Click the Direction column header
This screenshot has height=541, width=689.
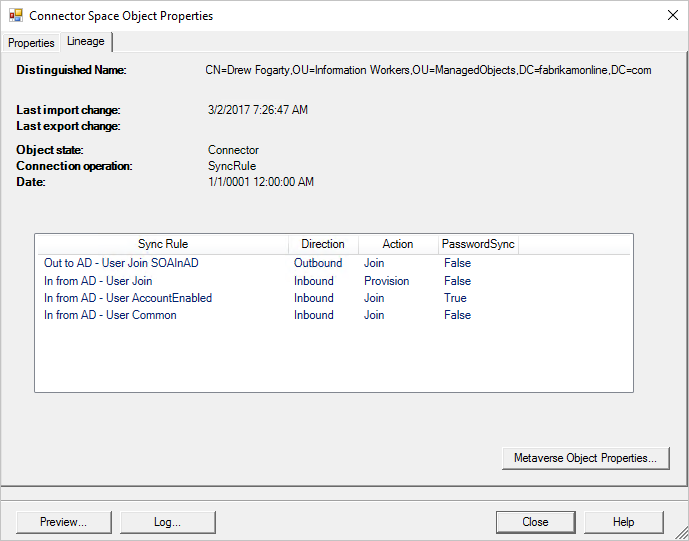point(322,244)
